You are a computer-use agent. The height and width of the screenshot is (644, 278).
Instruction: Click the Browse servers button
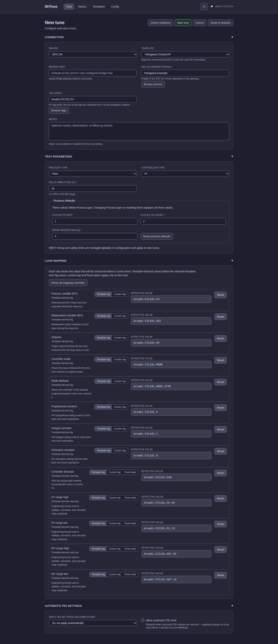click(x=153, y=84)
